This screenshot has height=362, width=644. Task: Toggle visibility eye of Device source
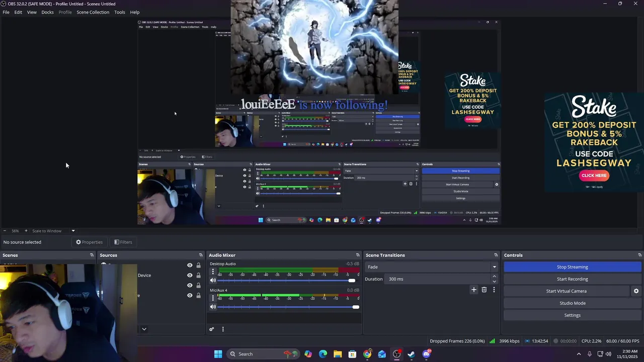[x=190, y=276]
